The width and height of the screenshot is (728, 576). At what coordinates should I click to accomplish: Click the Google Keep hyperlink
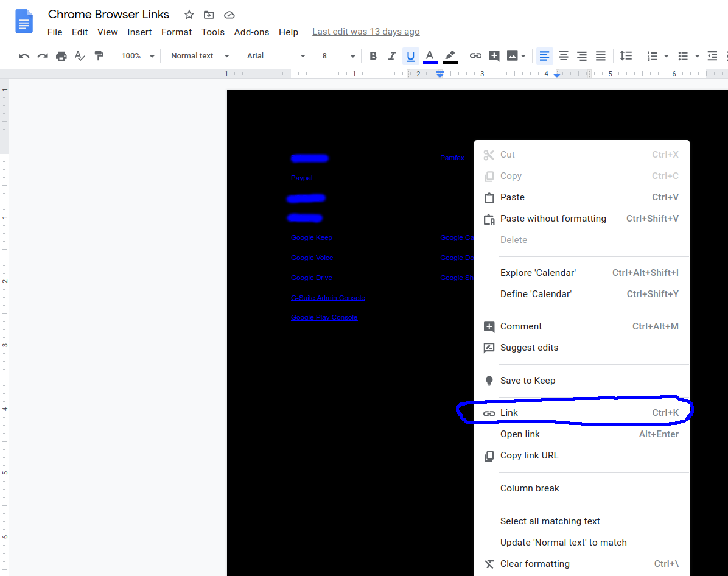(x=312, y=237)
